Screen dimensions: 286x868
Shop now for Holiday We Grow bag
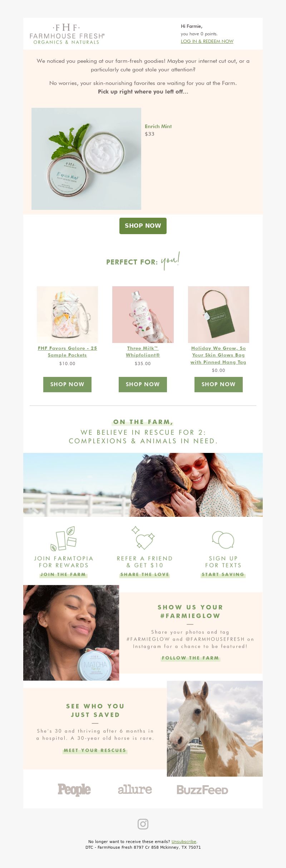(x=218, y=384)
